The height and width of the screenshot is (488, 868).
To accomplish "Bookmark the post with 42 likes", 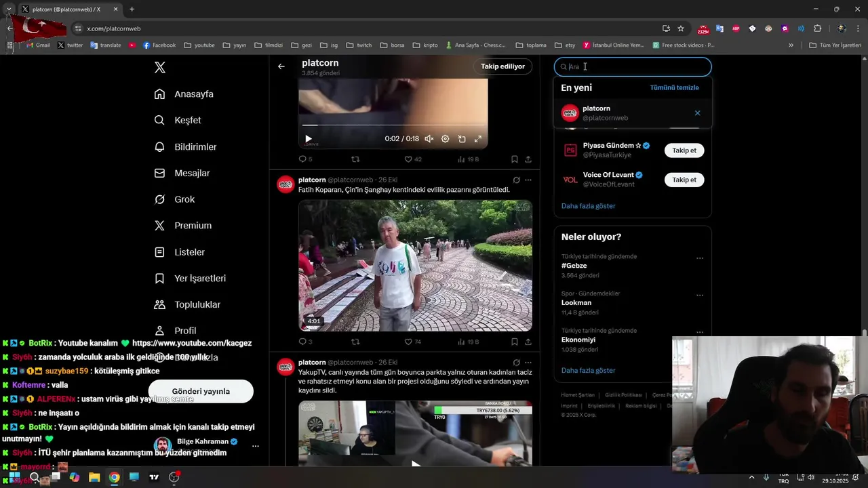I will tap(515, 159).
